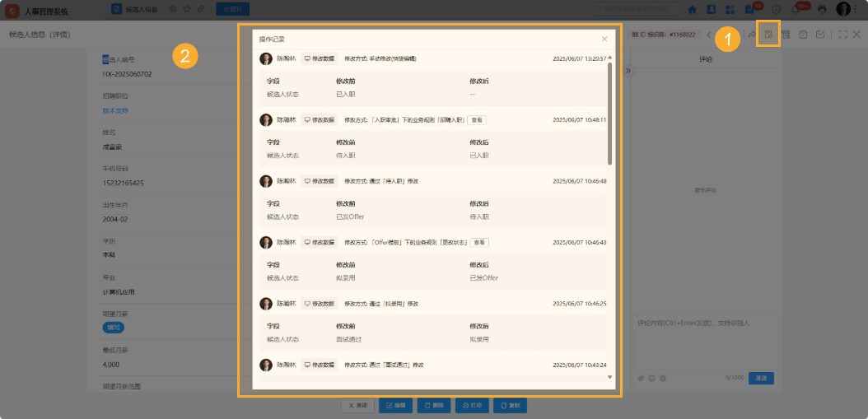Open the vertical dots menu beside avatar

coord(857,9)
